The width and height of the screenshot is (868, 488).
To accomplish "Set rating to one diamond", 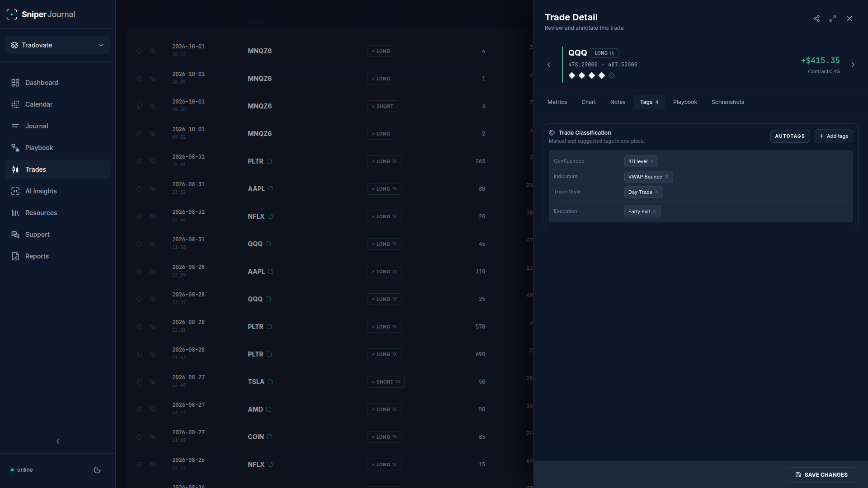I will (572, 75).
